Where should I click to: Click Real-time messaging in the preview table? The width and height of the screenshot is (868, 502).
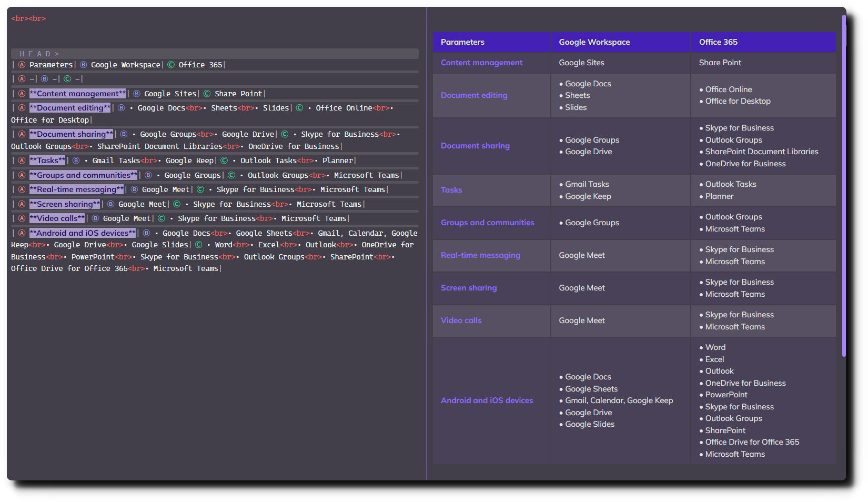click(480, 255)
